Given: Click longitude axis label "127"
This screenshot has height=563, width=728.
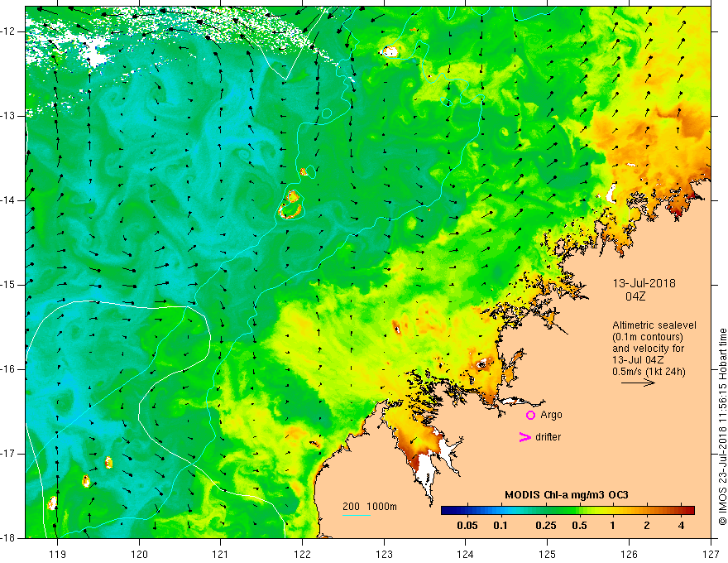Looking at the screenshot, I should click(711, 554).
